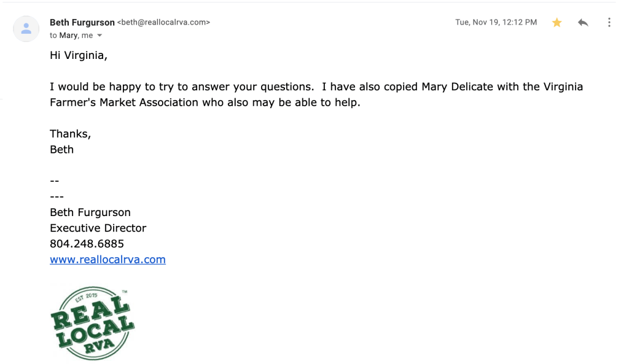This screenshot has width=629, height=364.
Task: Click the "Beth" sign-off under Thanks
Action: [61, 149]
